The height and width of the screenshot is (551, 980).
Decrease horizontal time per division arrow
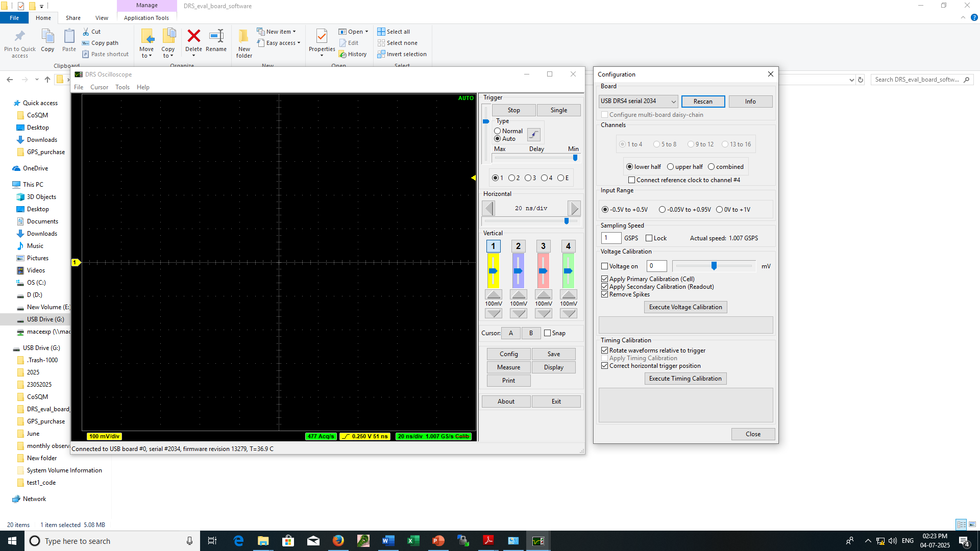(488, 208)
